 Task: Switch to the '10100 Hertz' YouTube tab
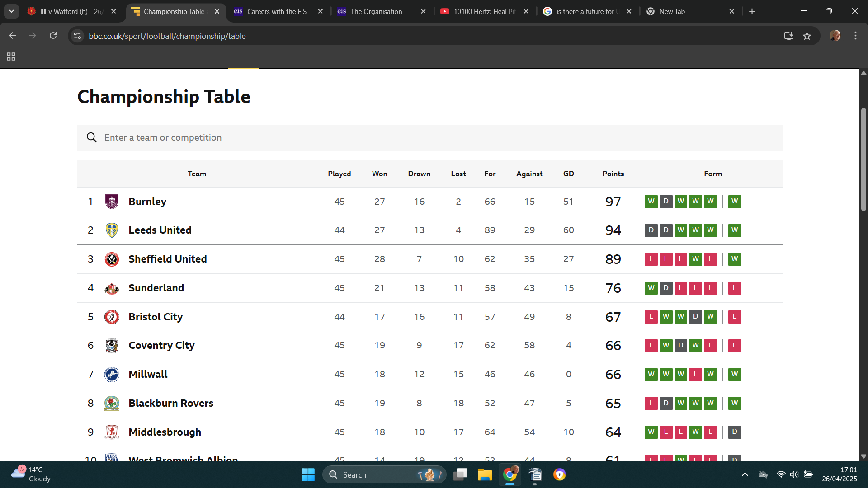tap(485, 12)
